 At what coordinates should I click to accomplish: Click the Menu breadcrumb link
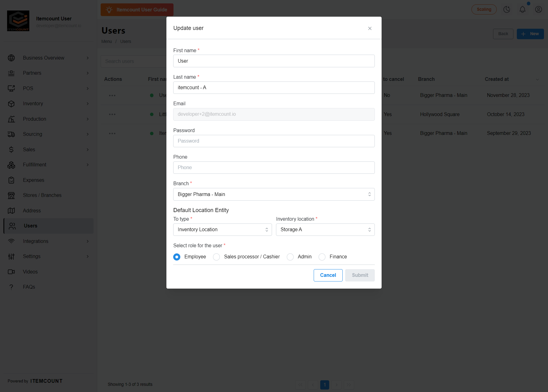click(x=107, y=42)
